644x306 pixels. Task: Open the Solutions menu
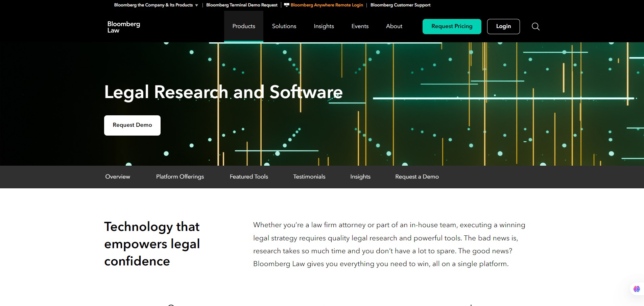[284, 26]
